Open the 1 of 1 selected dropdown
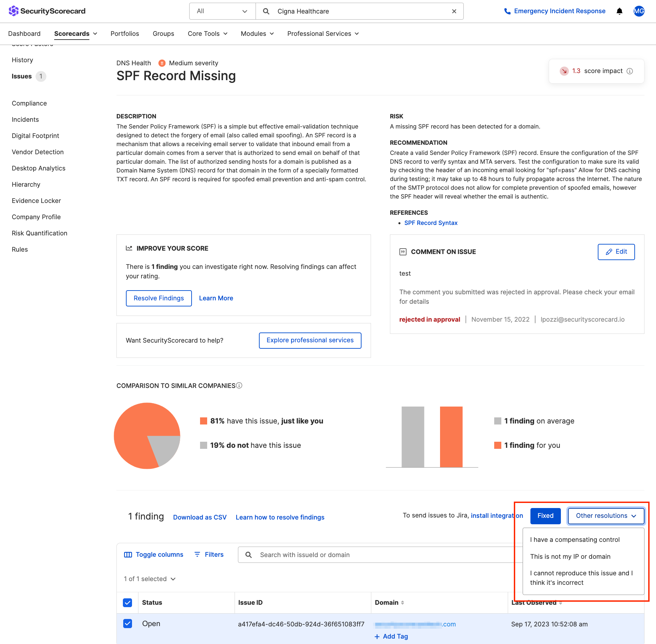Image resolution: width=656 pixels, height=644 pixels. pos(150,579)
